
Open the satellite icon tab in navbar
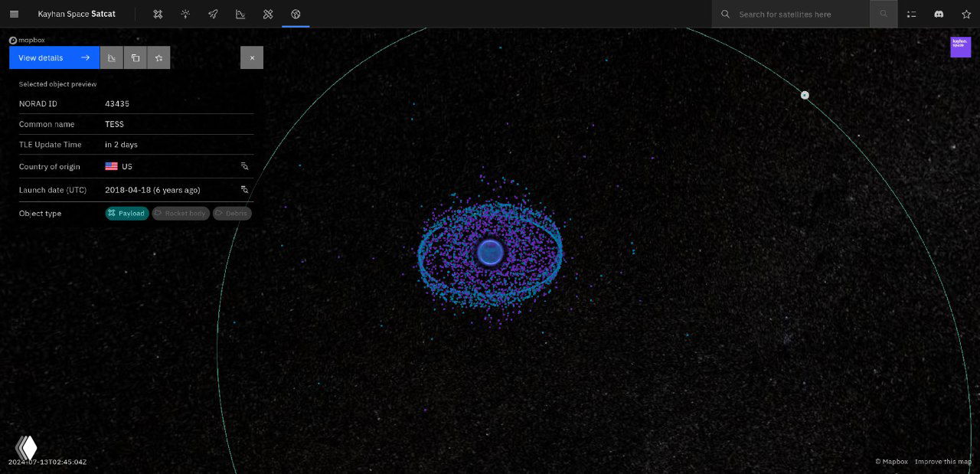pyautogui.click(x=158, y=14)
